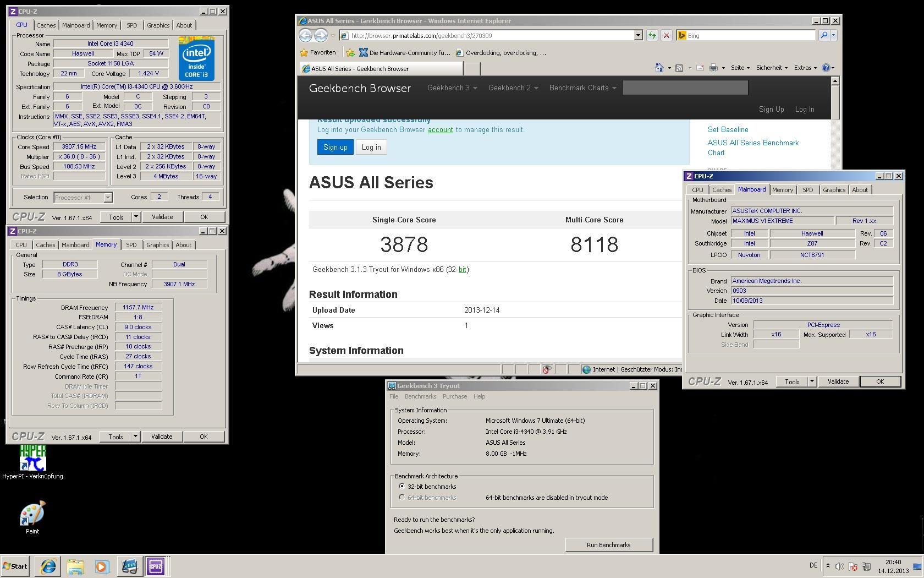Show hidden tray icons arrow
924x578 pixels.
[x=827, y=565]
